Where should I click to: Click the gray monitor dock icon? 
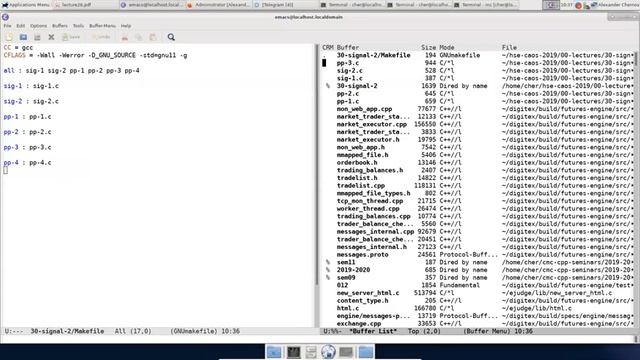coord(346,352)
